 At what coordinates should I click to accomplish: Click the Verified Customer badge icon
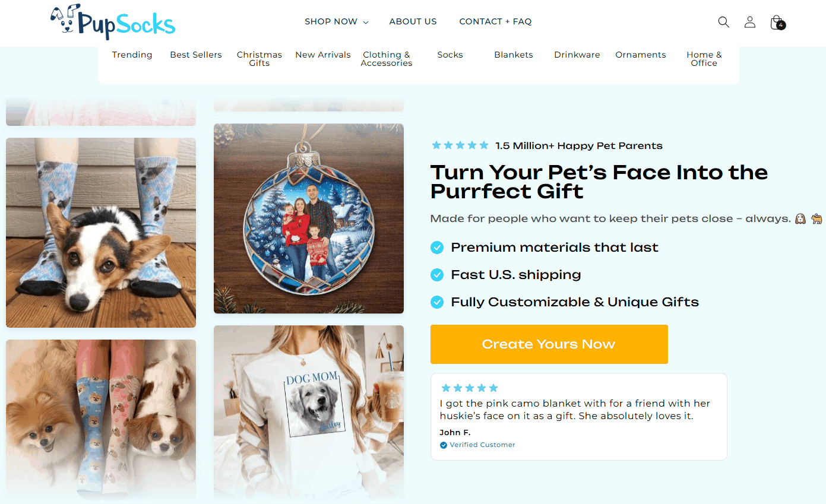pyautogui.click(x=444, y=445)
